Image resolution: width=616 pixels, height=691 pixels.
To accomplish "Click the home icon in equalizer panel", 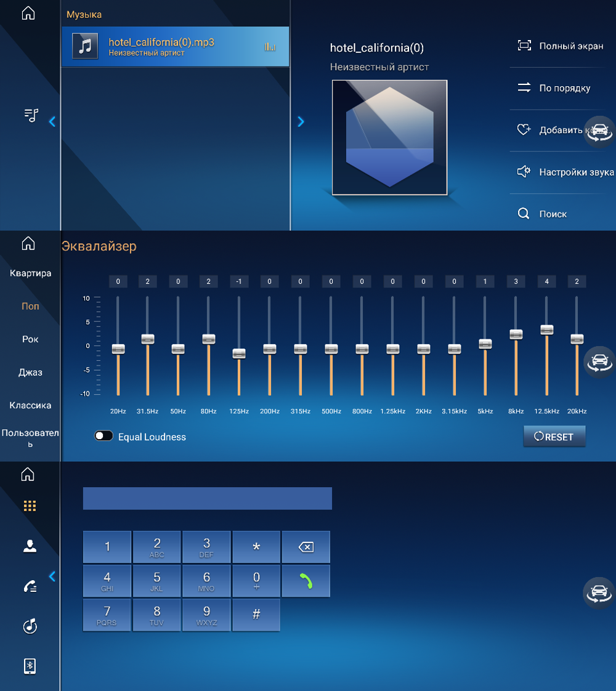I will (28, 244).
